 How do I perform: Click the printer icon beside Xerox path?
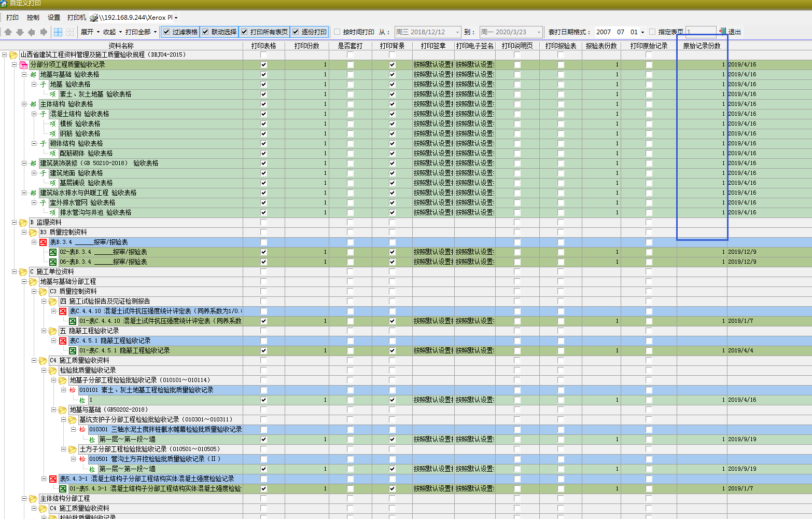94,18
